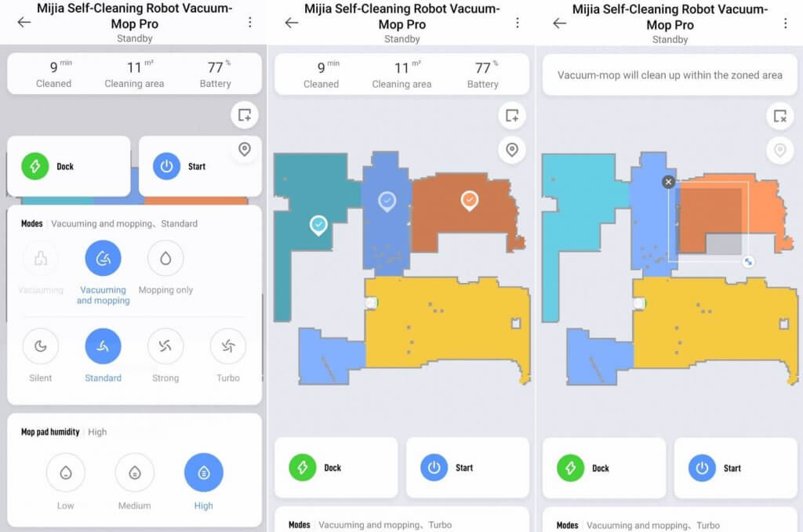Open three-dot menu on the right screen
Viewport: 803px width, 532px height.
pos(785,23)
